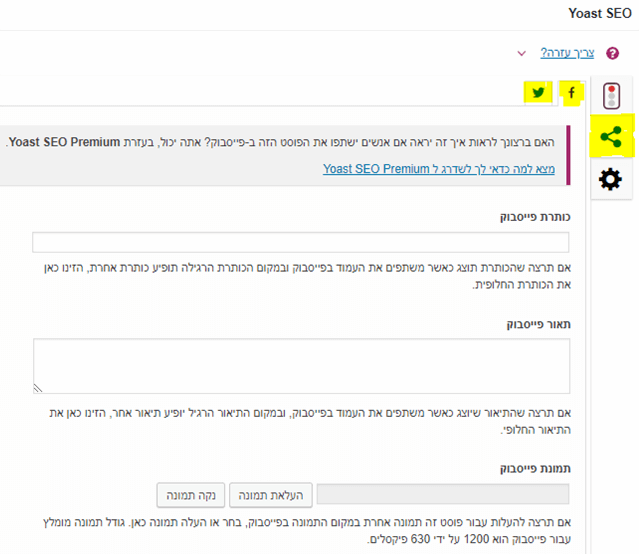The height and width of the screenshot is (554, 639).
Task: Focus the כותרת פייסבוק title input field
Action: click(x=301, y=243)
